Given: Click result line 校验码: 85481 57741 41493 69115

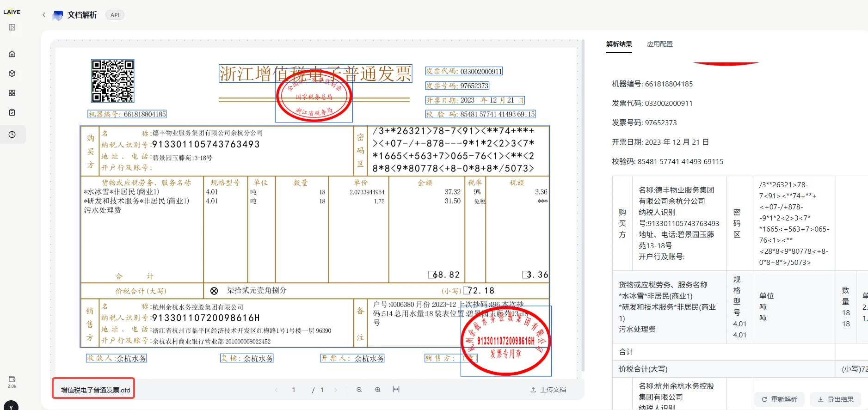Looking at the screenshot, I should [668, 161].
